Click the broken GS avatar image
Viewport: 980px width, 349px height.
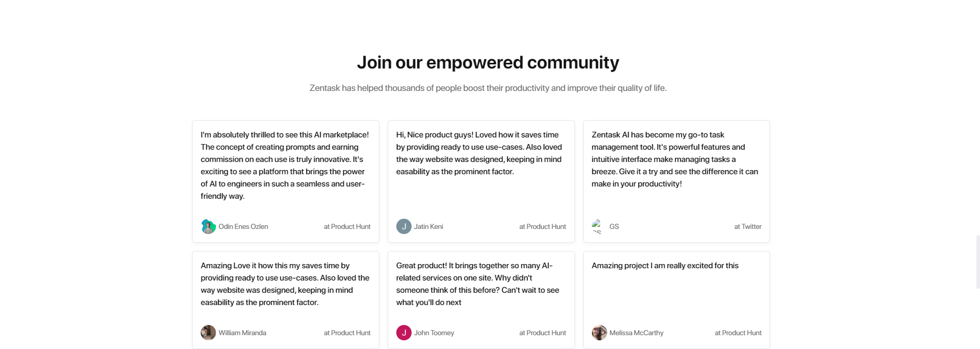[598, 226]
